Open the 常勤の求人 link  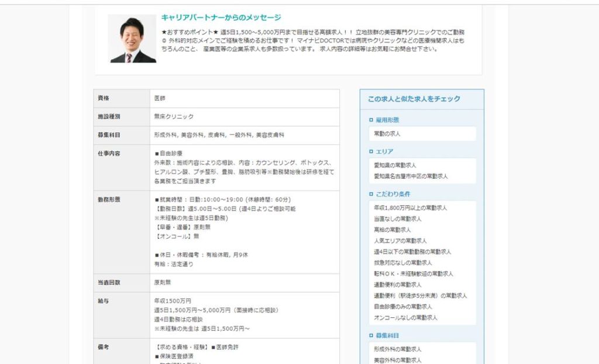(387, 134)
